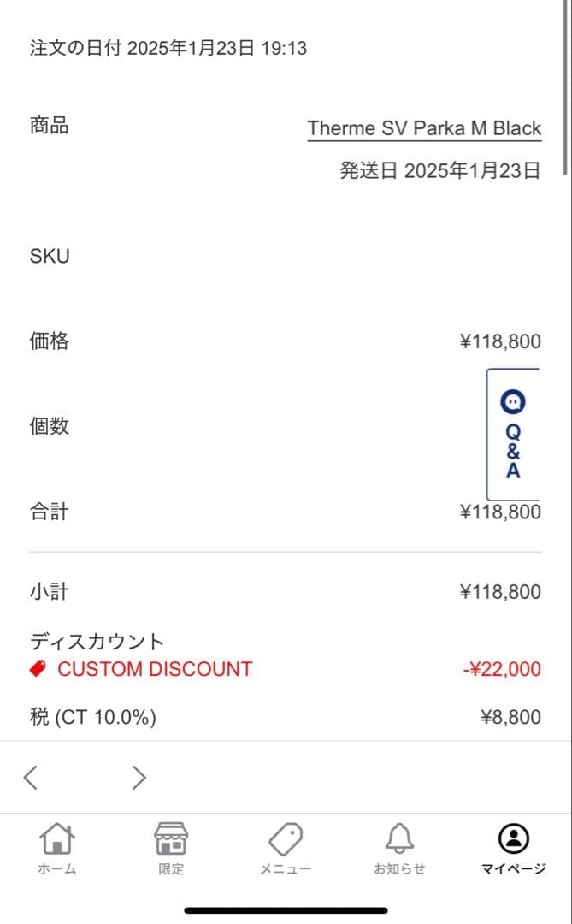Image resolution: width=572 pixels, height=924 pixels.
Task: Click the red CUSTOM DISCOUNT tag icon
Action: coord(37,668)
